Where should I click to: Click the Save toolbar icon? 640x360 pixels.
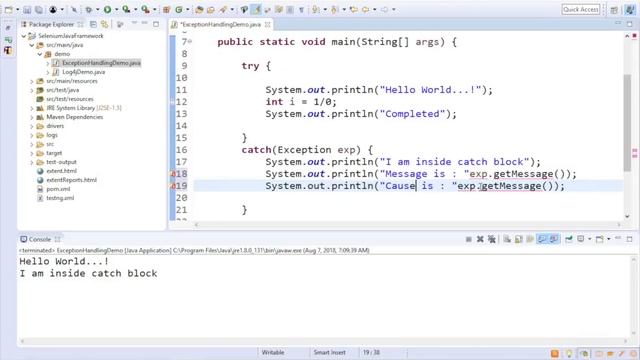click(x=27, y=9)
